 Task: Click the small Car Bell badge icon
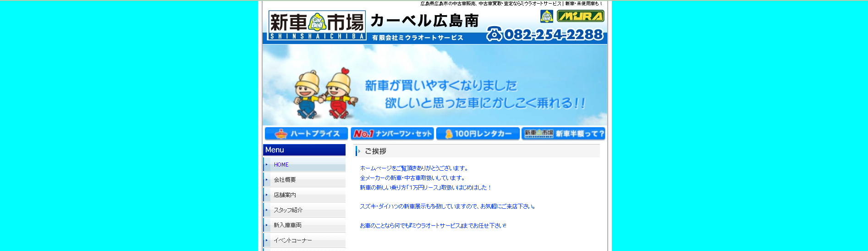click(x=546, y=16)
